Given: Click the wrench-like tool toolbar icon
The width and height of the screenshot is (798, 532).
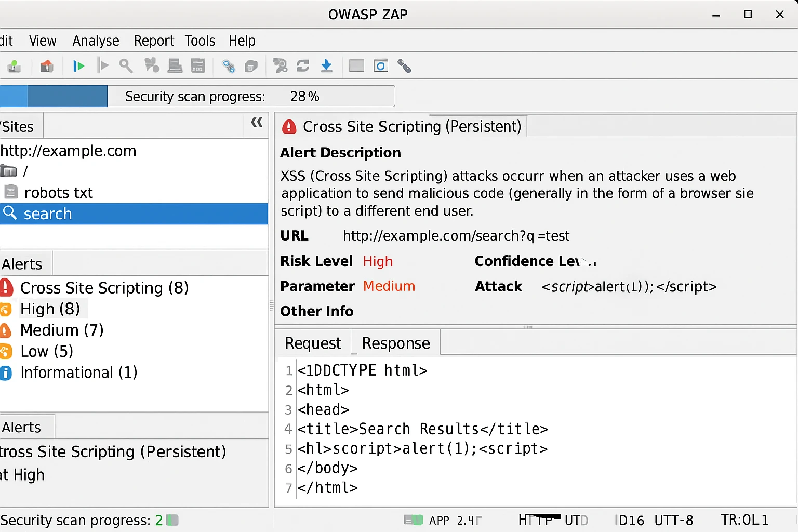Looking at the screenshot, I should coord(404,66).
